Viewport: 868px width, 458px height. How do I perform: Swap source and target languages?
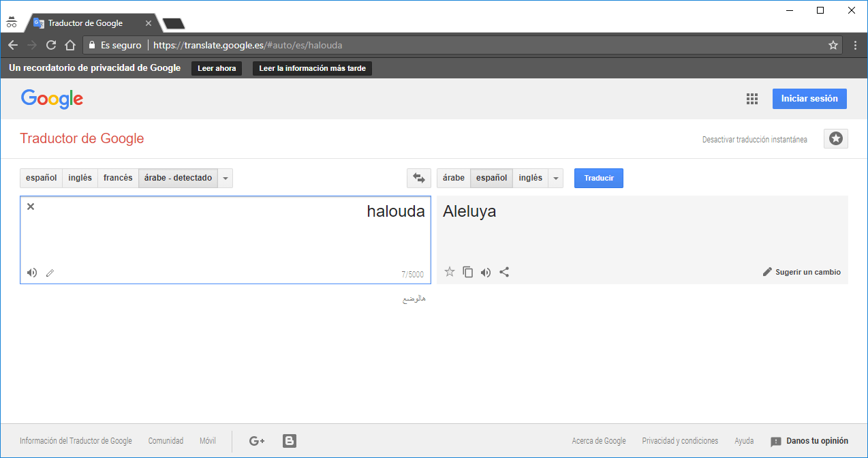[418, 179]
